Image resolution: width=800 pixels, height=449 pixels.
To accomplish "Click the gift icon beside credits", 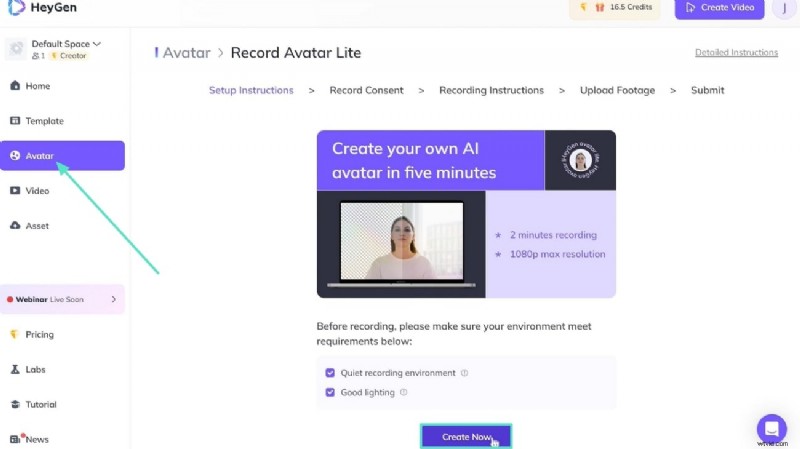I will [x=600, y=7].
